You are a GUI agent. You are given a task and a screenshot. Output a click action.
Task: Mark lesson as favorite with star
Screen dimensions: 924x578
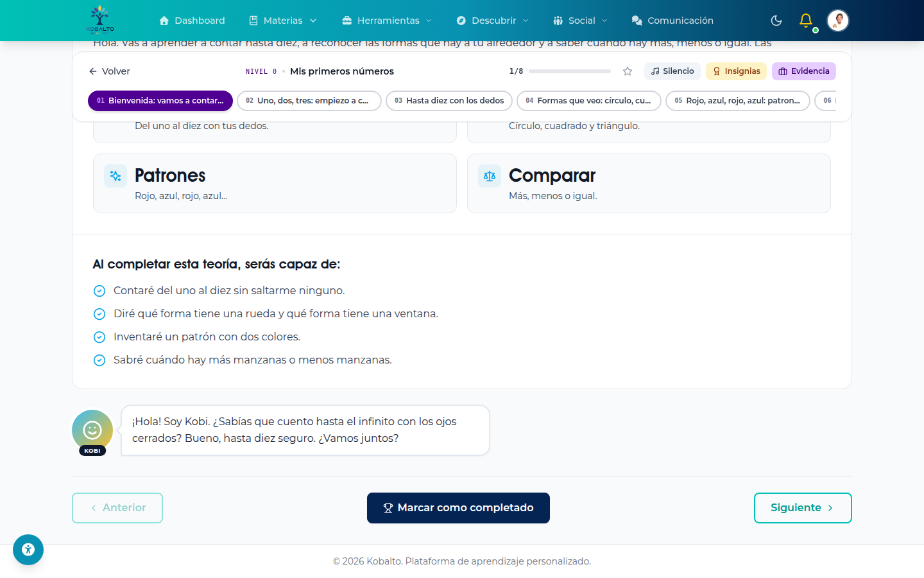coord(628,71)
